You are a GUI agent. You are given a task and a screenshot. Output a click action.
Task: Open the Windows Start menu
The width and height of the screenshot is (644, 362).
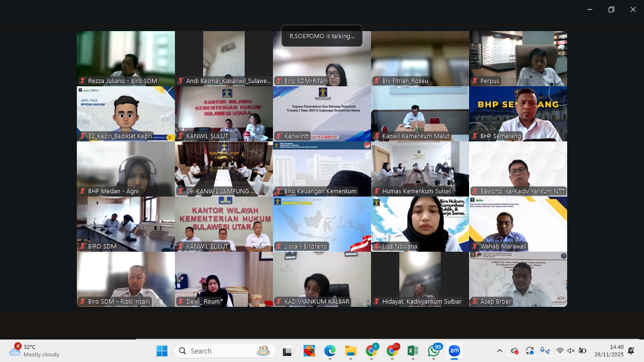[x=162, y=351]
